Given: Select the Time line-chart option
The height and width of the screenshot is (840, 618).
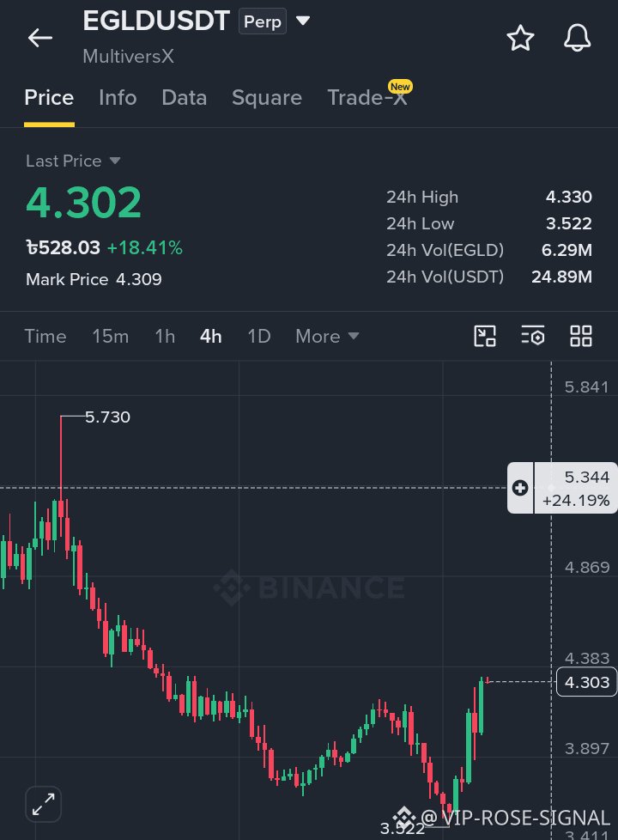Looking at the screenshot, I should [45, 337].
